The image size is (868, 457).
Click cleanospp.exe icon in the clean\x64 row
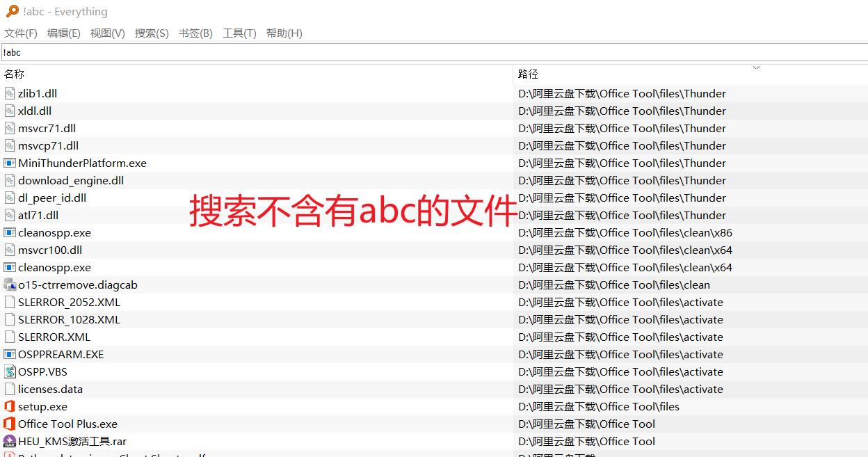[10, 267]
